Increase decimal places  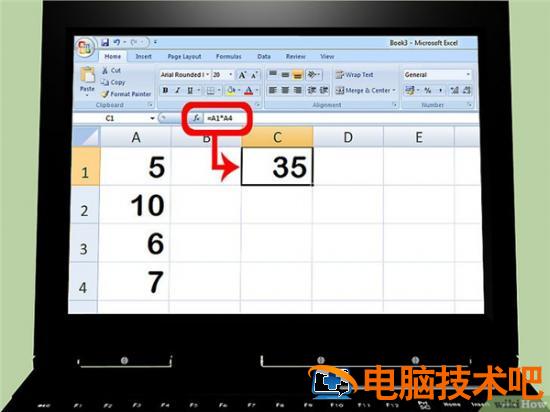pyautogui.click(x=455, y=90)
